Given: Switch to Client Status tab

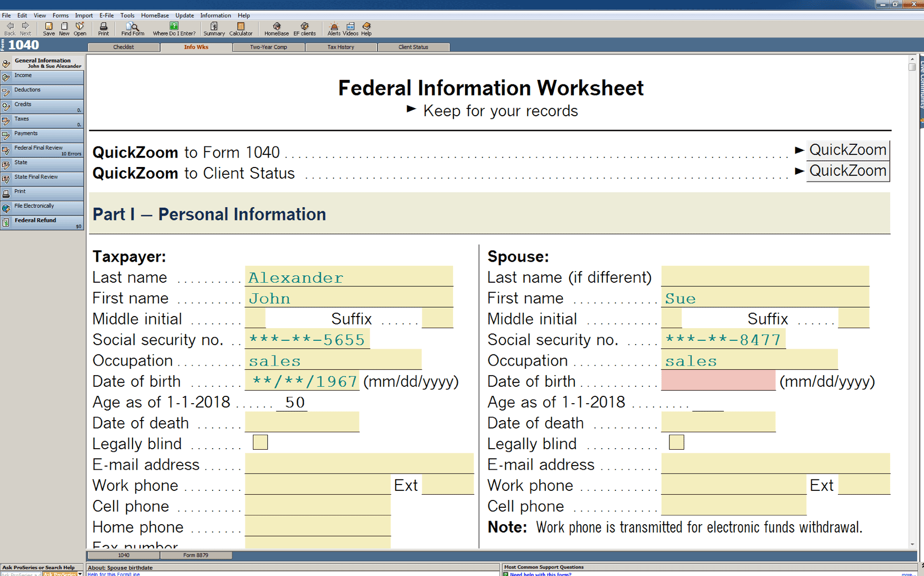Looking at the screenshot, I should (413, 47).
